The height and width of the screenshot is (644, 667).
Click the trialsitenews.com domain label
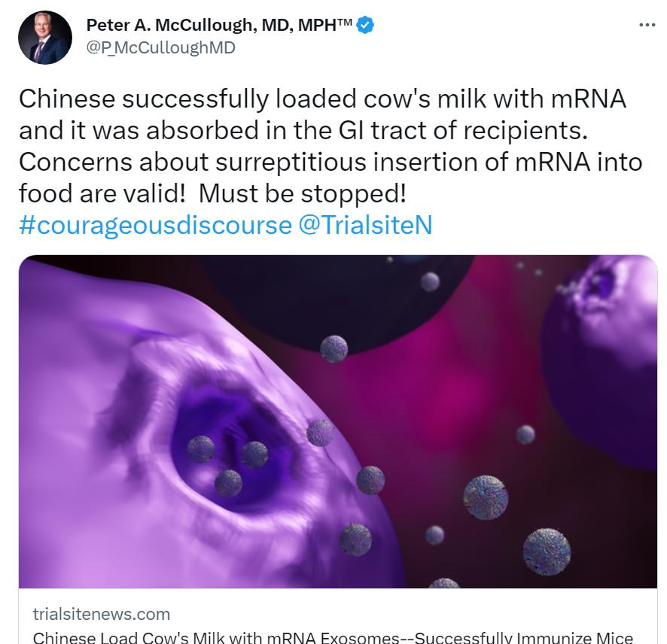coord(101,614)
